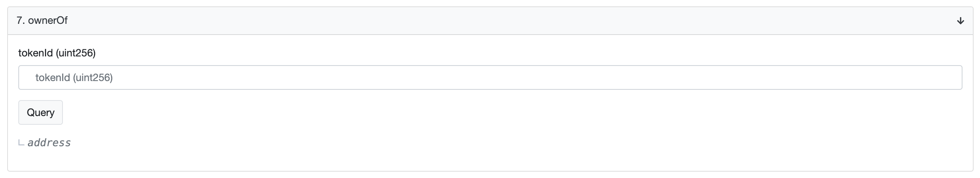980x178 pixels.
Task: Place cursor in the uint256 tokenId field
Action: point(490,77)
